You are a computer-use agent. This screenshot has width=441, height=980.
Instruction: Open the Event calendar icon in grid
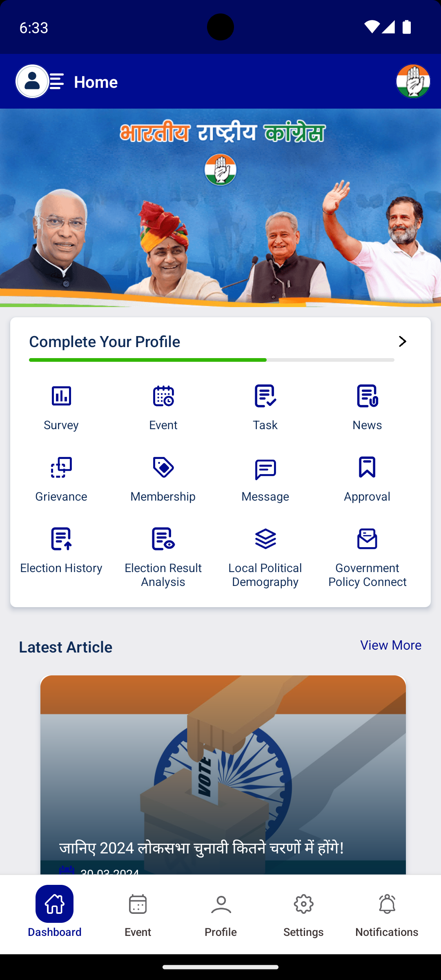coord(163,396)
